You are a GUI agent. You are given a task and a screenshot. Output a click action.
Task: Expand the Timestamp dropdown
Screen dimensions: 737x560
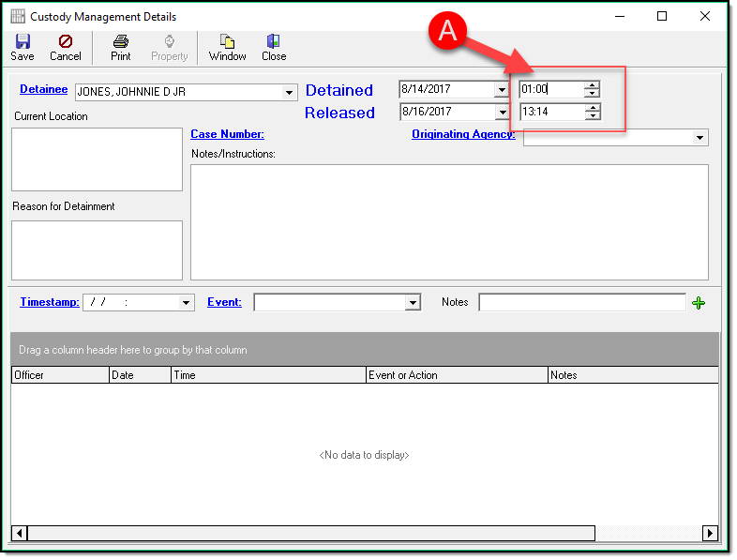coord(187,303)
